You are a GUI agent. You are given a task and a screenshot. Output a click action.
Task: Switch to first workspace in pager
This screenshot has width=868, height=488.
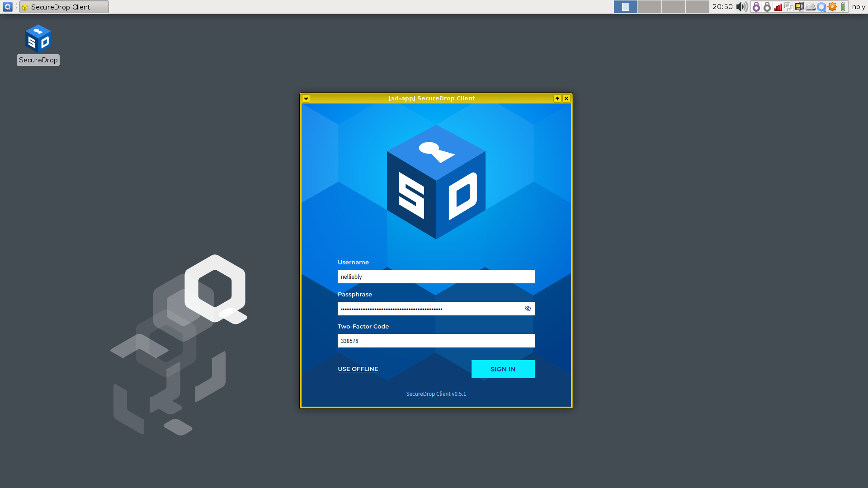626,7
